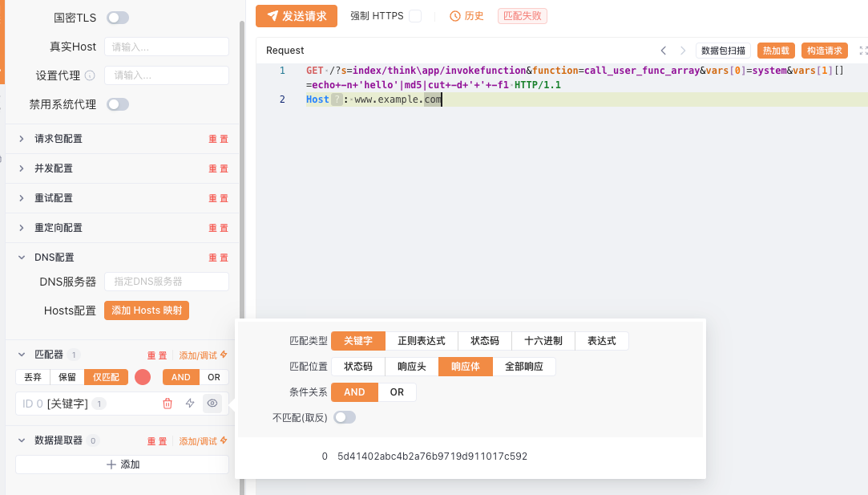Select 关键字 match type
The width and height of the screenshot is (868, 495).
[x=358, y=341]
